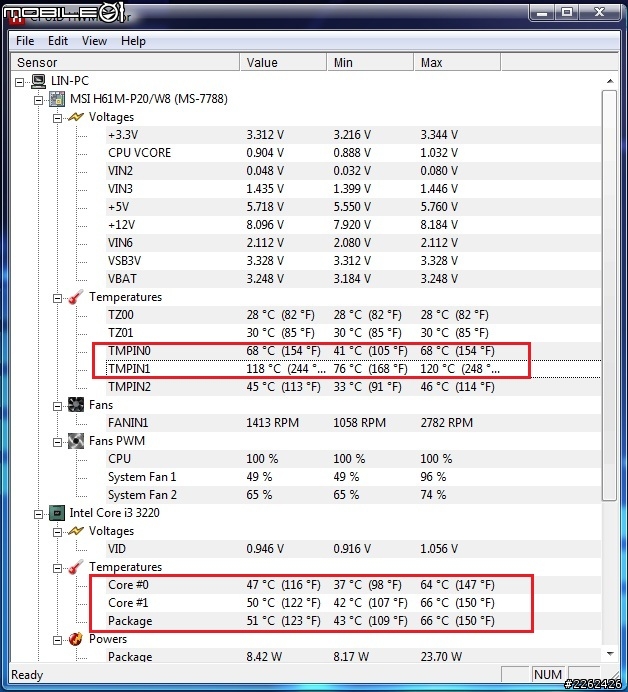
Task: Collapse the Fans PWM group
Action: [57, 442]
